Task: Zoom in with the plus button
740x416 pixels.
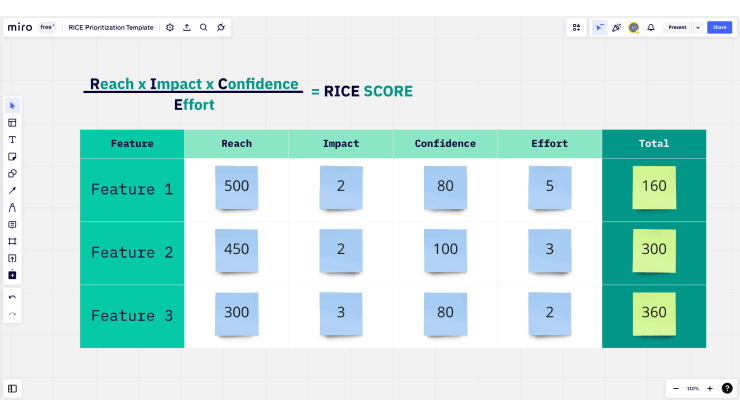Action: tap(710, 388)
